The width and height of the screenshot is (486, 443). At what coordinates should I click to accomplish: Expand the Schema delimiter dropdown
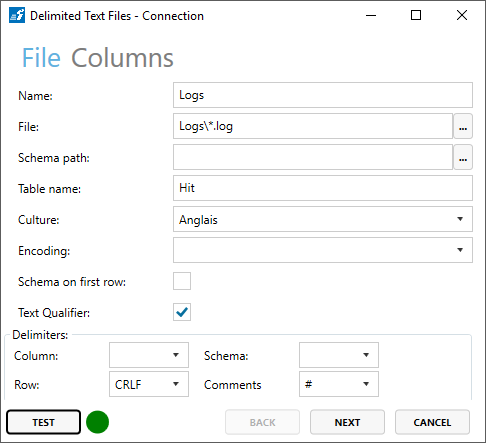coord(339,355)
